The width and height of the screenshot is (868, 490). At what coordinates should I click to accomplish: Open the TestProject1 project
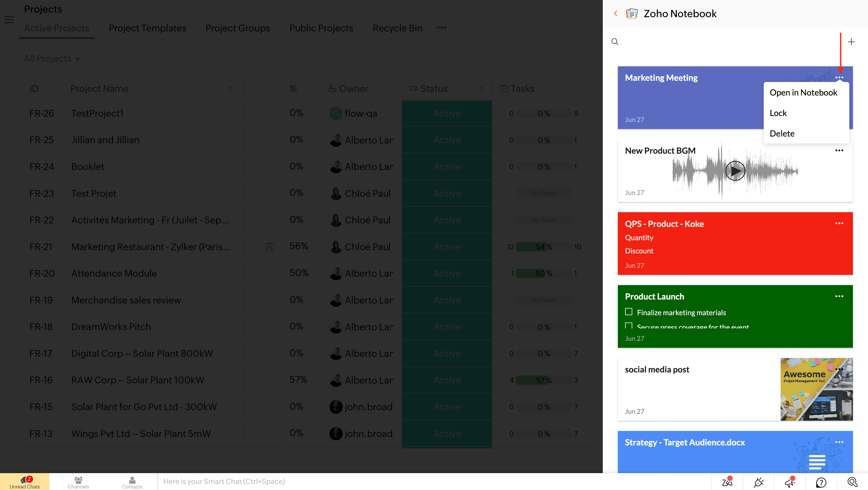97,113
